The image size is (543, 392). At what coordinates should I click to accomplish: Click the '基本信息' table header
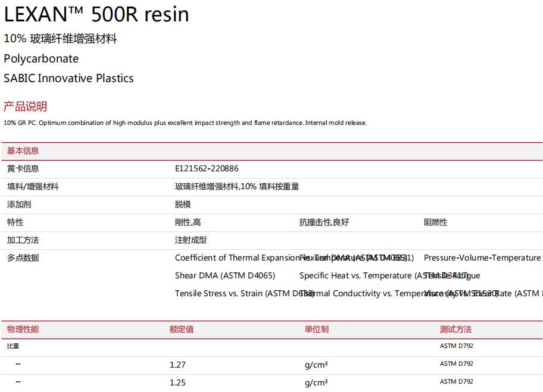(23, 151)
